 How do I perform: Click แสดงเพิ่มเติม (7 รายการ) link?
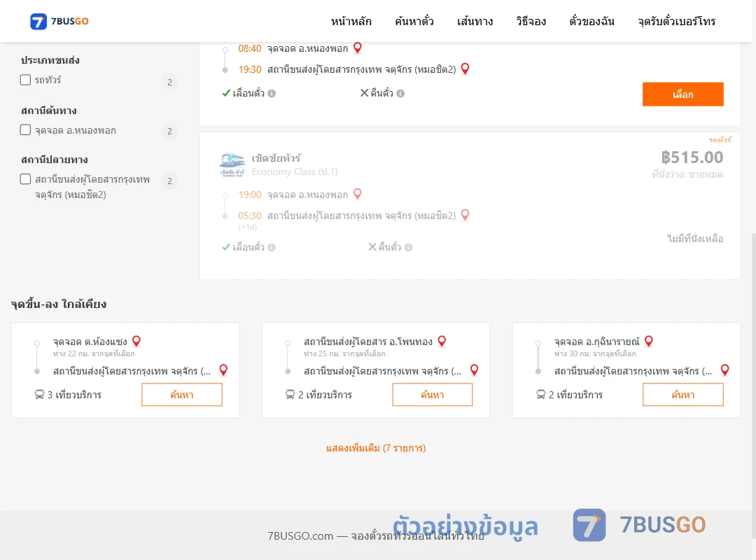click(x=376, y=448)
